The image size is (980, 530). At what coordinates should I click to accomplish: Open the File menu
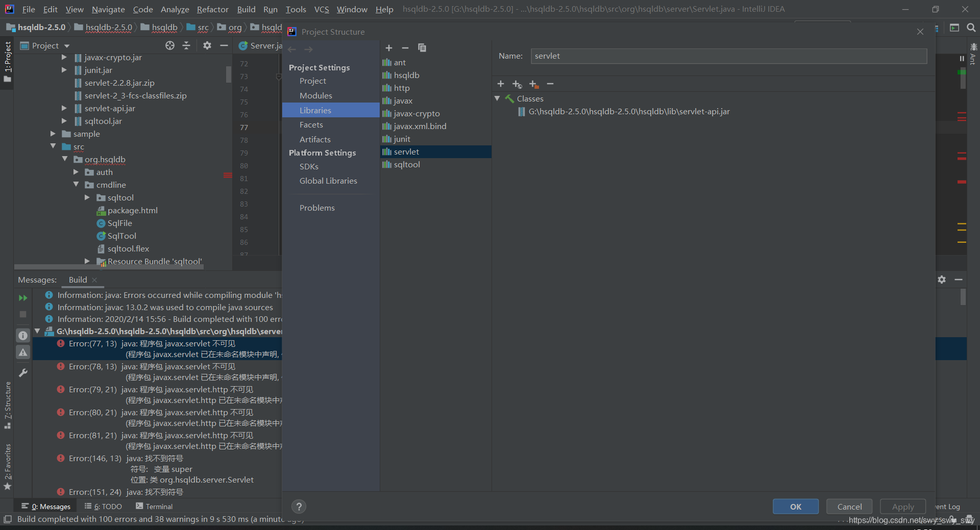[x=29, y=9]
